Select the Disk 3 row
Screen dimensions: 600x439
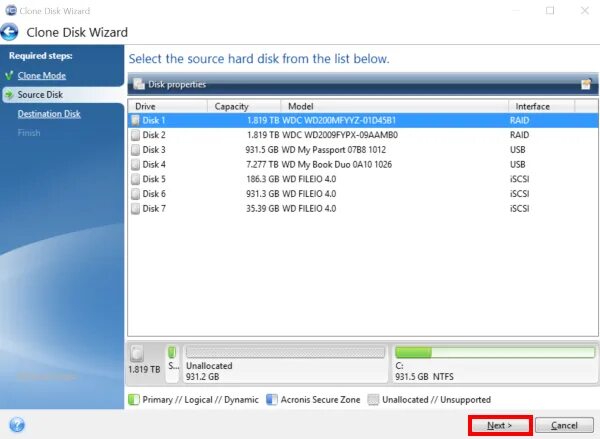[x=363, y=150]
